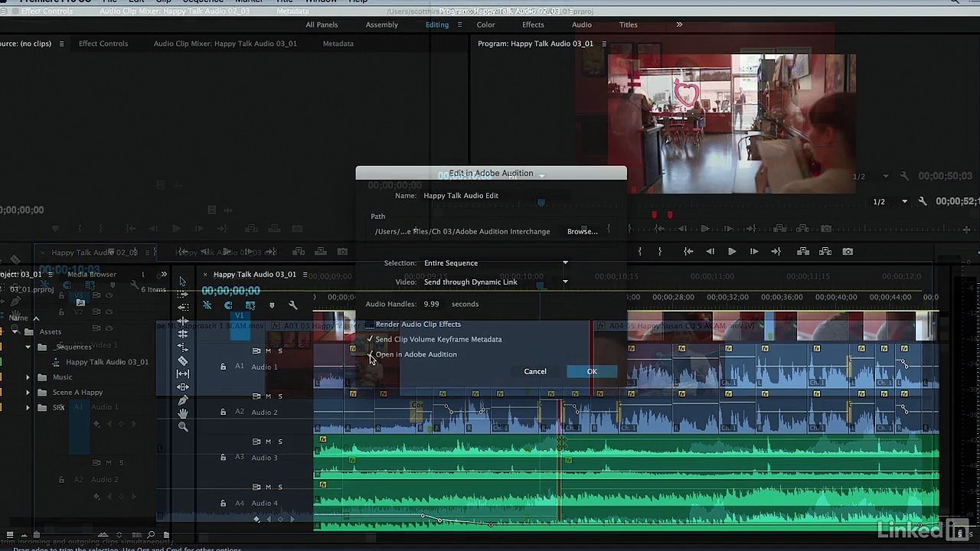Screen dimensions: 980x551
Task: Toggle lock on Audio 3 track
Action: point(223,457)
